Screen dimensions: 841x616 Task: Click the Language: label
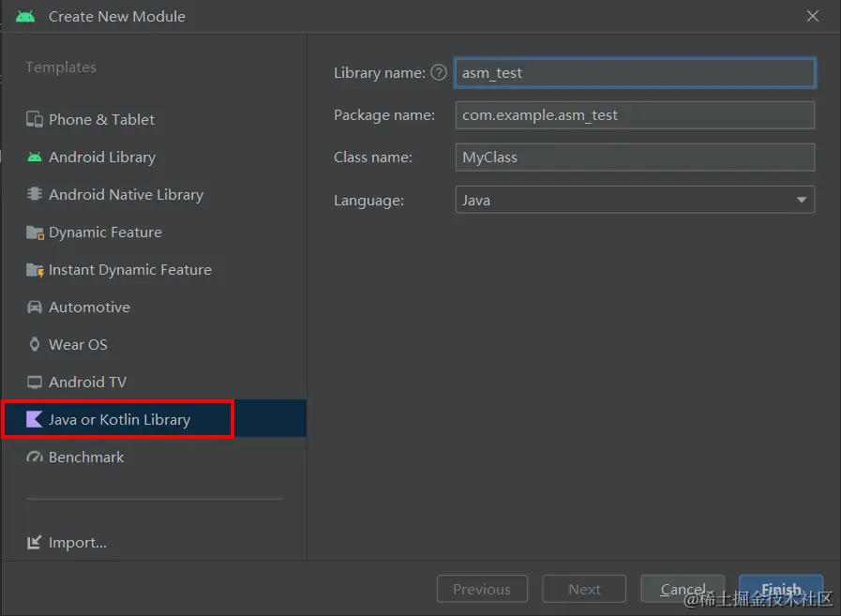point(369,200)
